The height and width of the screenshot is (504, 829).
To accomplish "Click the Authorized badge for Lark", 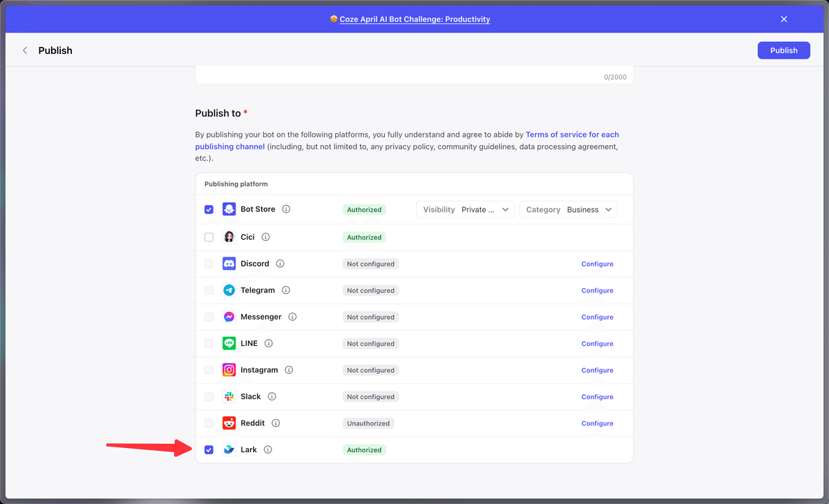I will tap(364, 450).
